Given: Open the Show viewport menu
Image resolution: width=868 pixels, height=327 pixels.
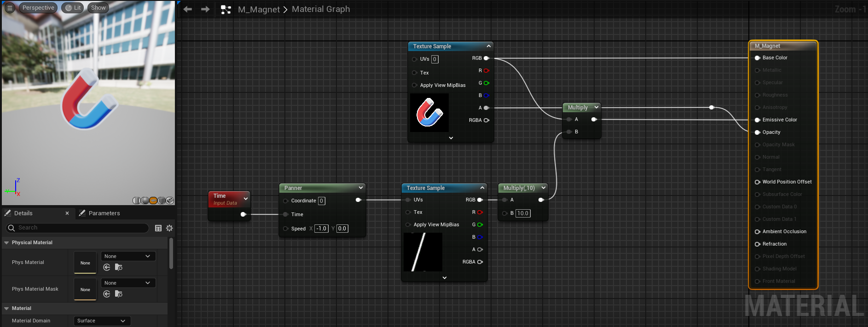Looking at the screenshot, I should pyautogui.click(x=98, y=8).
